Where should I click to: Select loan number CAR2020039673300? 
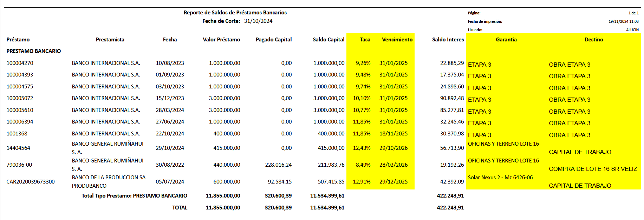[x=31, y=182]
